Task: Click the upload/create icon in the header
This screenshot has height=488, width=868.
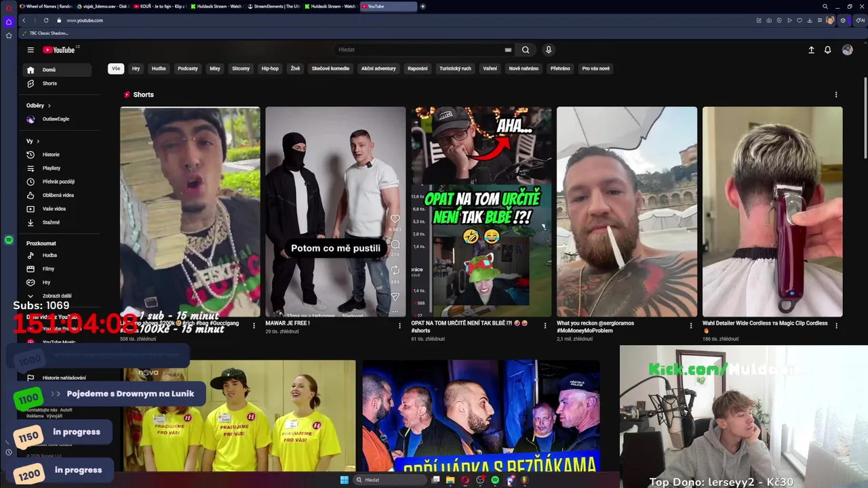Action: (x=811, y=49)
